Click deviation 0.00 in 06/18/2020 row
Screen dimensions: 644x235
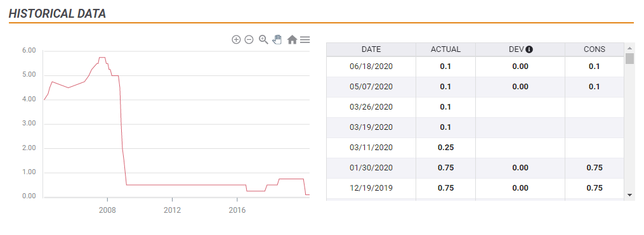tap(520, 67)
